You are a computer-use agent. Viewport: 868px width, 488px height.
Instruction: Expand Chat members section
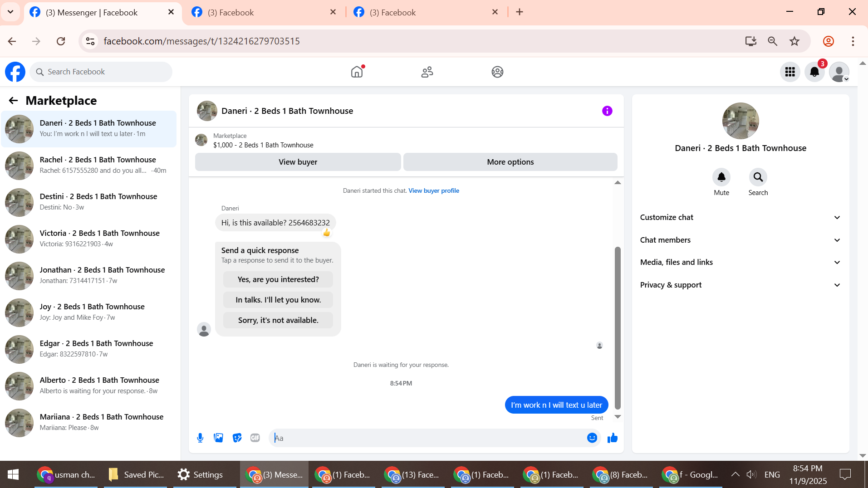click(x=740, y=240)
